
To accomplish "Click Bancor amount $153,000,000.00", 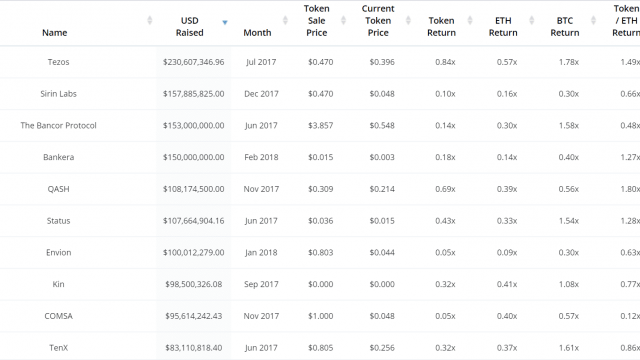I will (193, 125).
